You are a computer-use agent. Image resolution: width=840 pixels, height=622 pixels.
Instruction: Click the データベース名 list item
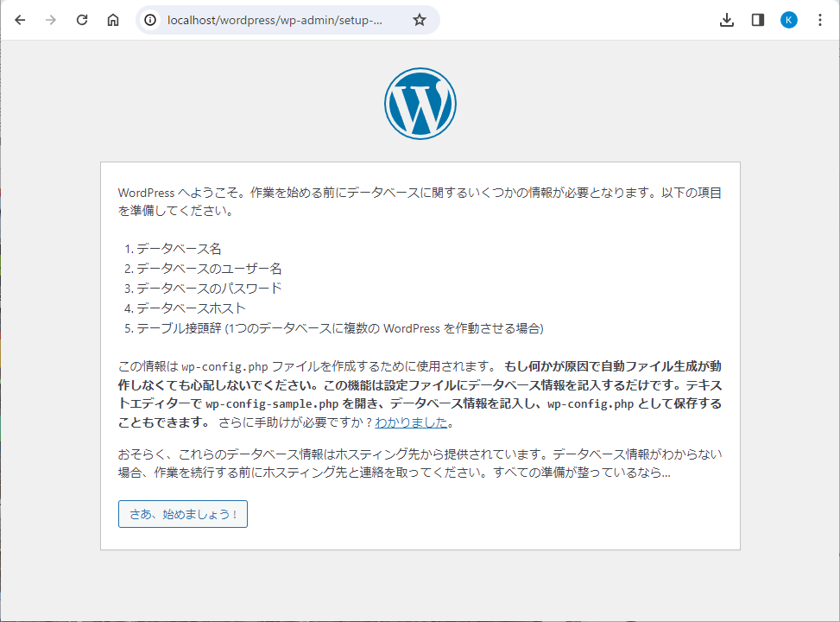coord(179,249)
